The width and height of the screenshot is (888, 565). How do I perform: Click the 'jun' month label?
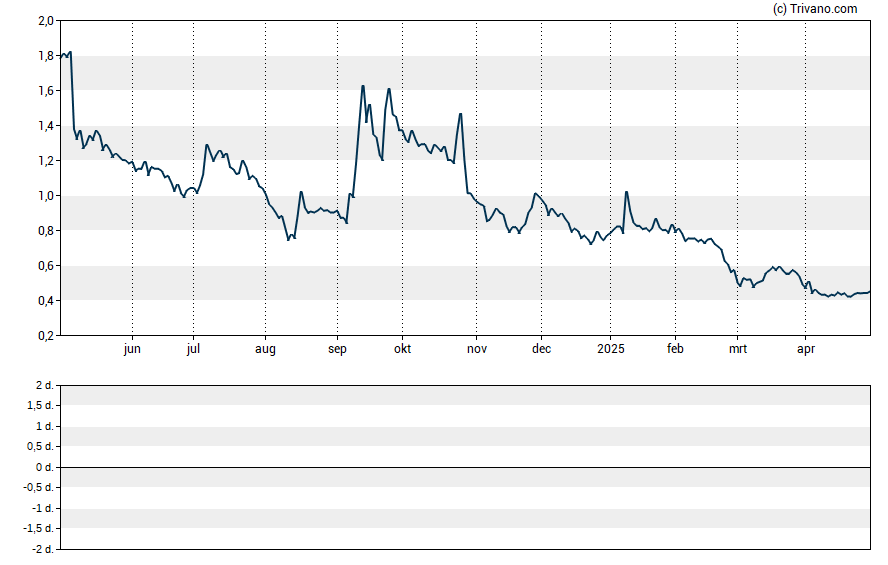[x=132, y=349]
